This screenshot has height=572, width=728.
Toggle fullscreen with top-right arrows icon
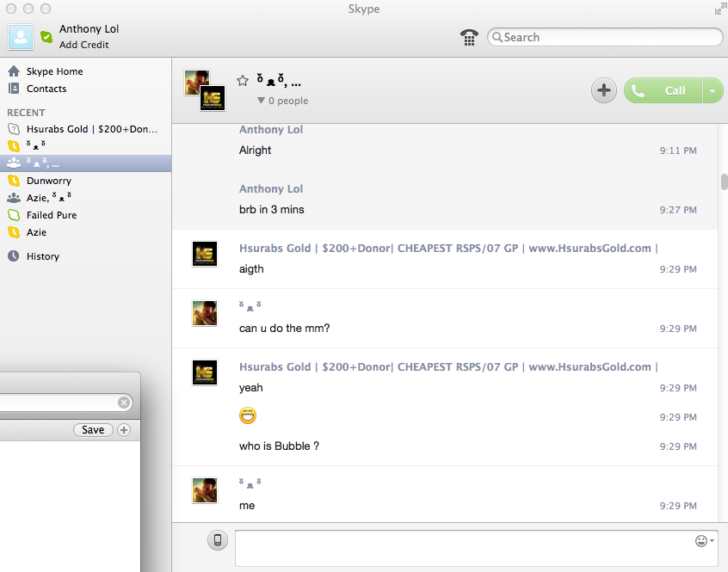720,9
